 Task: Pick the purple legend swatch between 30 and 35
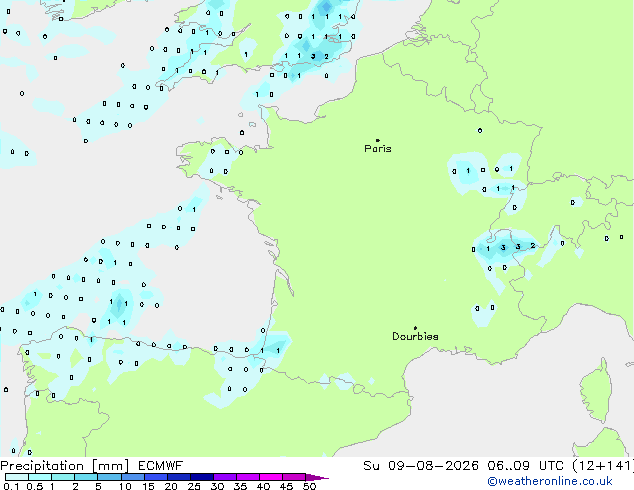coord(224,477)
